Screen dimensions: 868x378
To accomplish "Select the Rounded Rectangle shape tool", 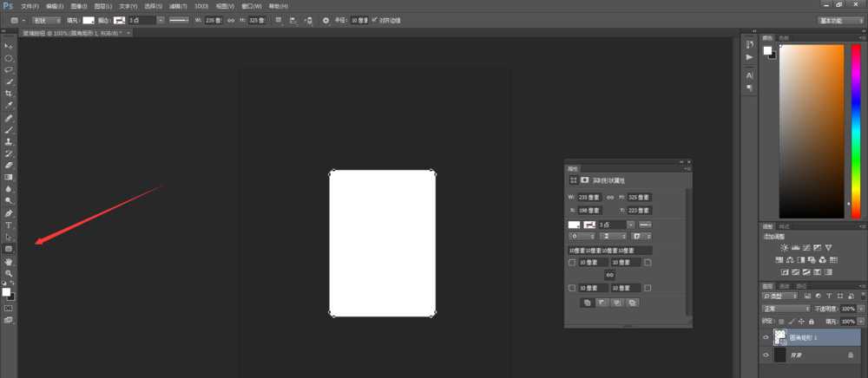I will pyautogui.click(x=9, y=249).
